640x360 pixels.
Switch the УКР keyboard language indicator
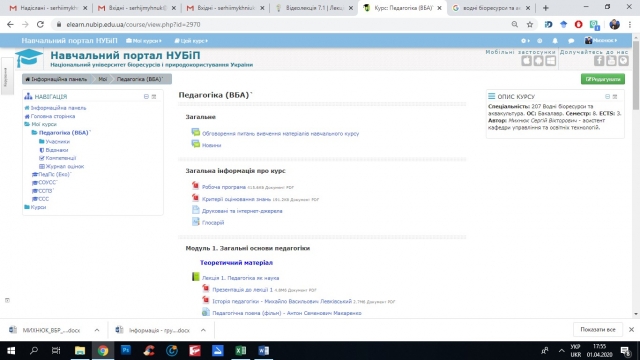tap(576, 351)
